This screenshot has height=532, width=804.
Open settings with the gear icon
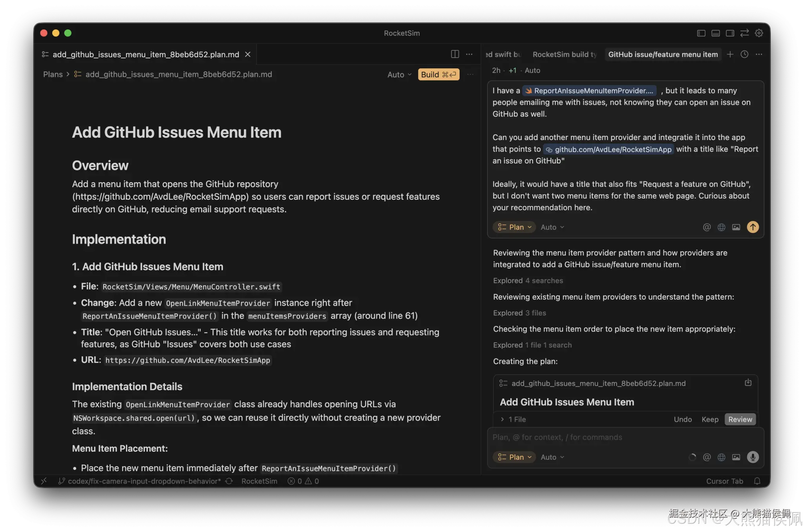(759, 33)
